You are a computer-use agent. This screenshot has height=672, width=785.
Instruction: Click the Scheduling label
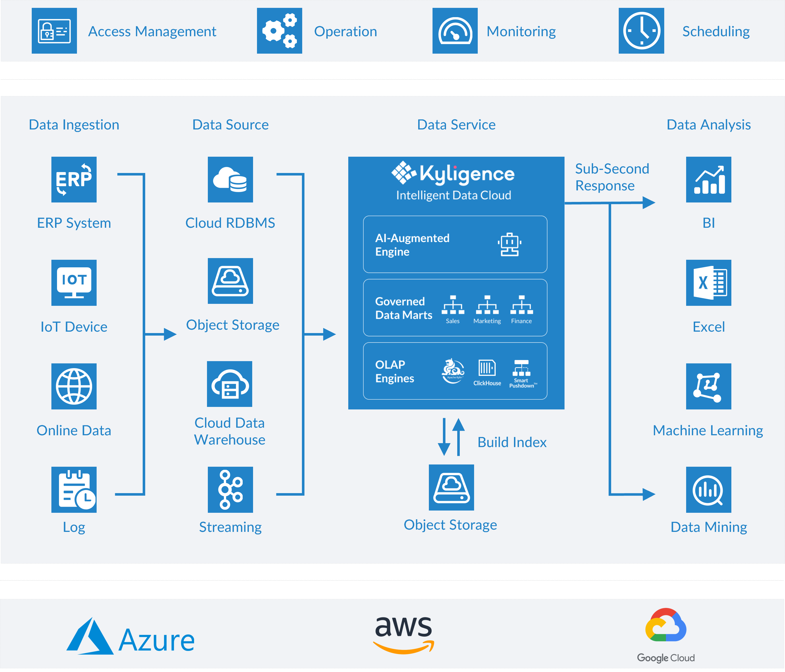716,31
